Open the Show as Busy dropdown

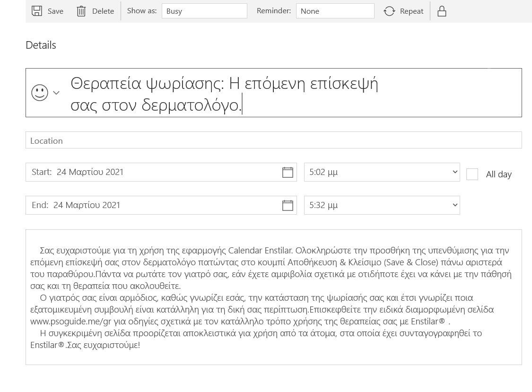[204, 11]
